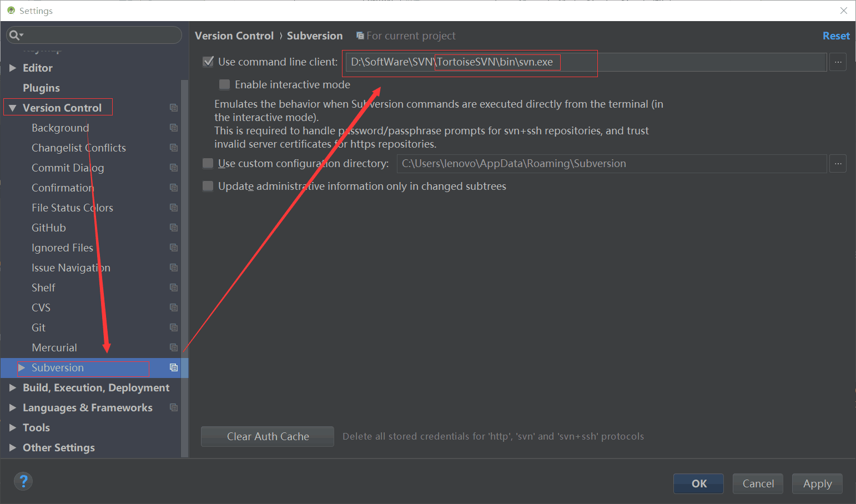Viewport: 856px width, 504px height.
Task: Open File Status Colors settings
Action: [72, 208]
